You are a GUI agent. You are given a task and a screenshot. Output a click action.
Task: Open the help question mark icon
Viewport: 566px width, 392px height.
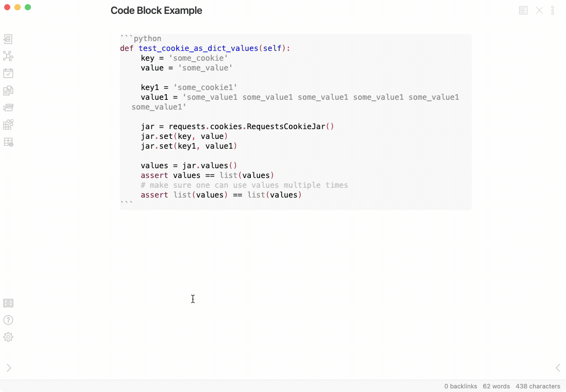[x=8, y=320]
